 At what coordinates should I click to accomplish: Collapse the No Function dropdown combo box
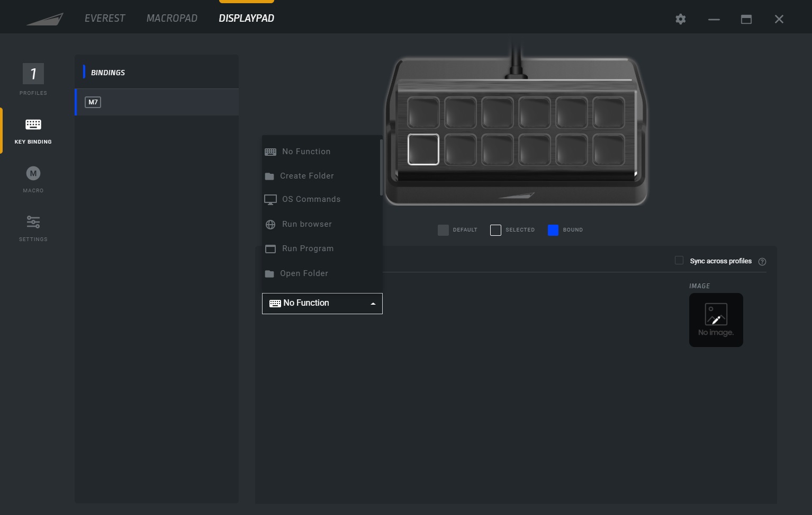point(322,304)
